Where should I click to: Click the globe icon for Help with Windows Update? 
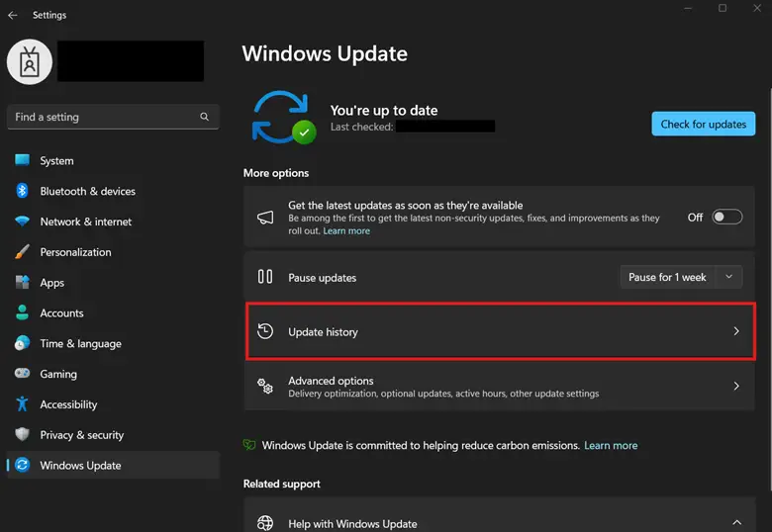point(265,523)
